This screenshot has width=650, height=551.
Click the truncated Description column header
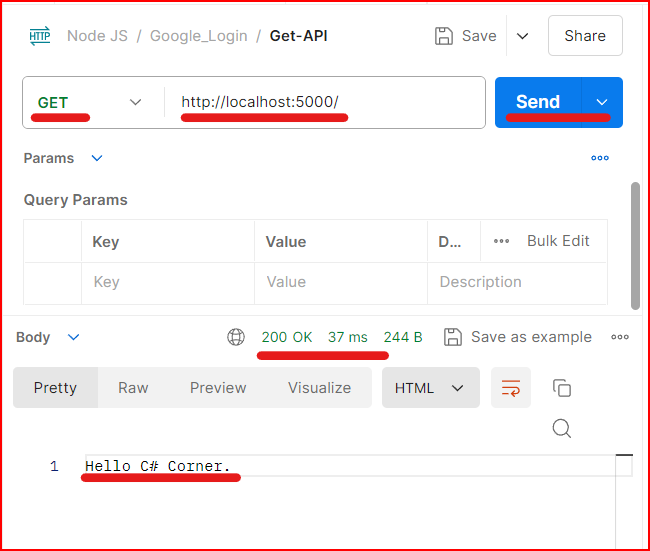tap(450, 242)
